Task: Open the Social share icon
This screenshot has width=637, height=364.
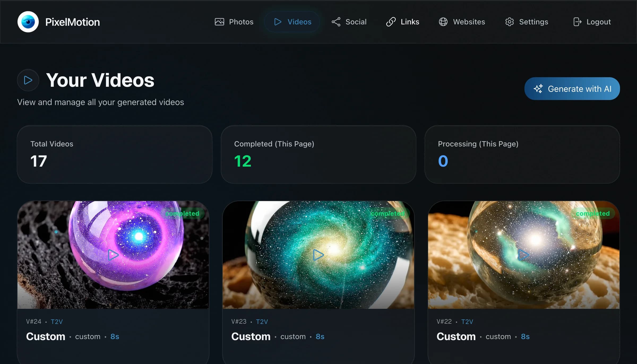Action: (335, 22)
